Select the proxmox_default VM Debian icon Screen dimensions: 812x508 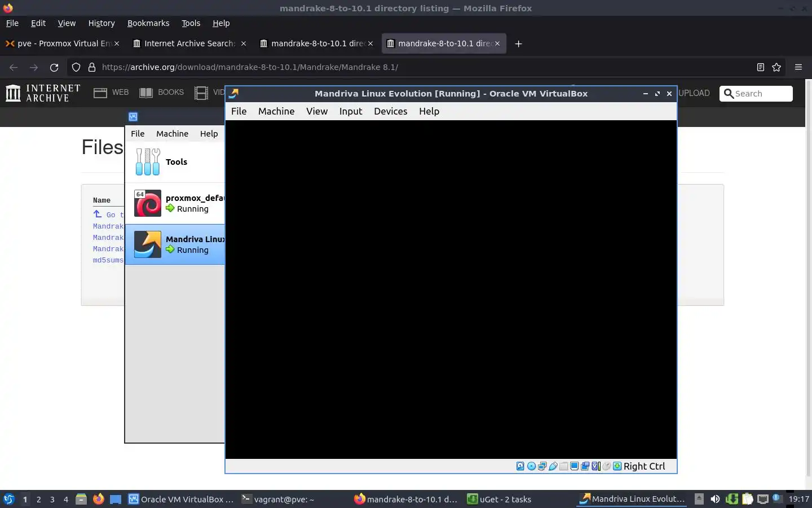148,203
